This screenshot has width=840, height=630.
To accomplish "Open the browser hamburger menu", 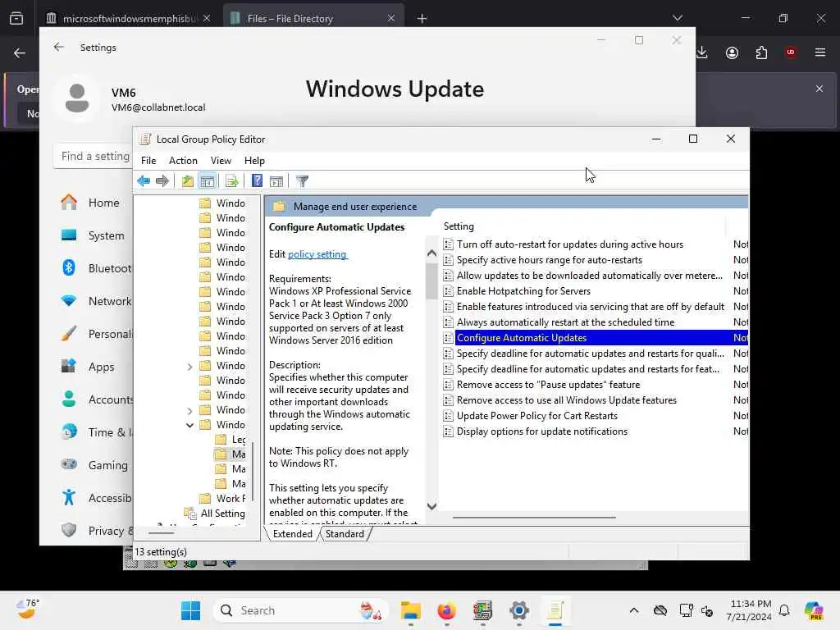I will coord(820,52).
